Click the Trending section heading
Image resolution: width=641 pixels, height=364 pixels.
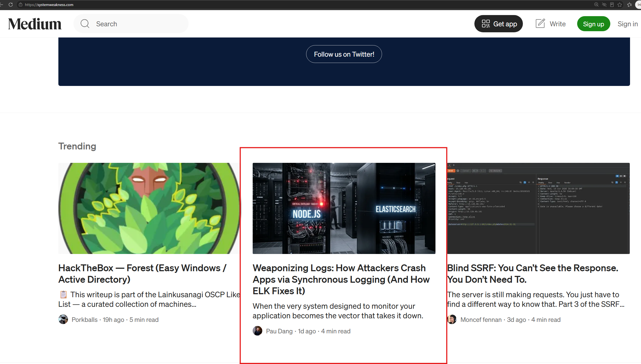click(77, 146)
